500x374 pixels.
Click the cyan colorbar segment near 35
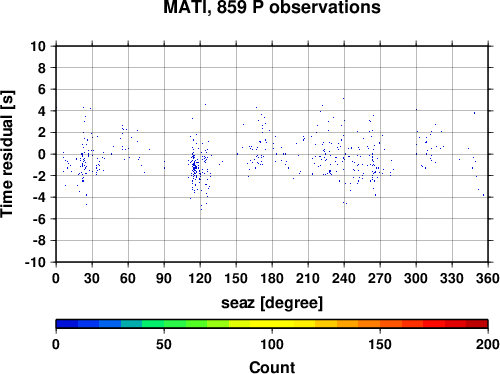(132, 324)
